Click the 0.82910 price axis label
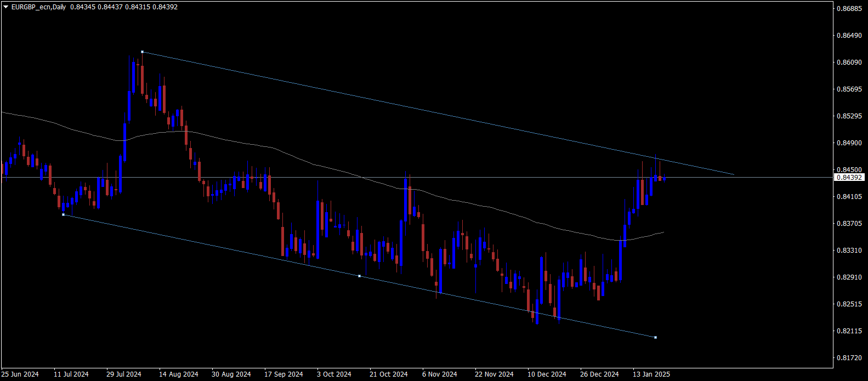868x381 pixels. click(849, 277)
